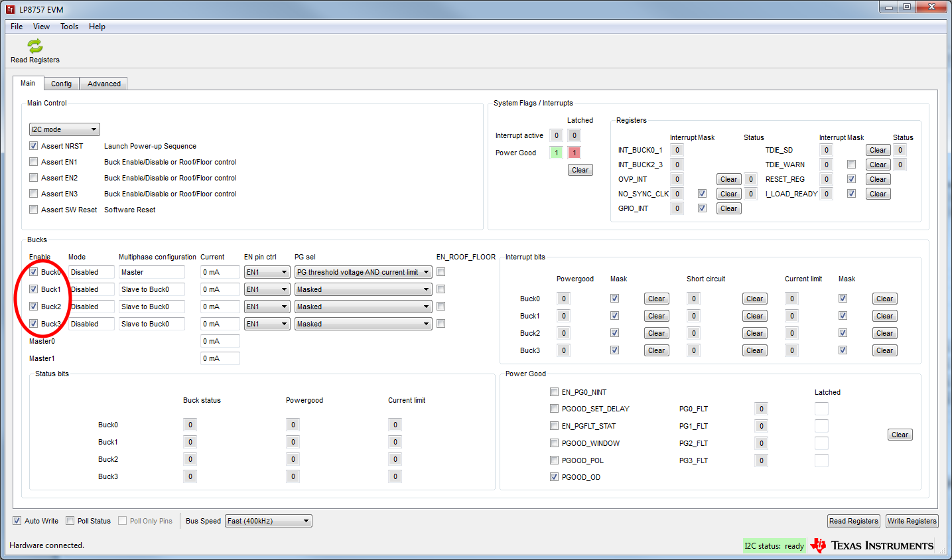
Task: Open Buck2 PG sel Masked dropdown
Action: pyautogui.click(x=364, y=307)
